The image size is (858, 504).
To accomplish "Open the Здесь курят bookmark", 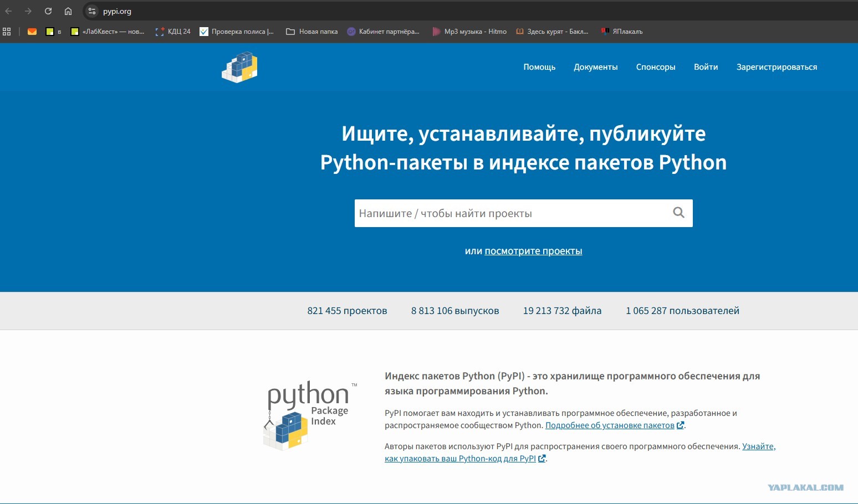I will (x=552, y=32).
